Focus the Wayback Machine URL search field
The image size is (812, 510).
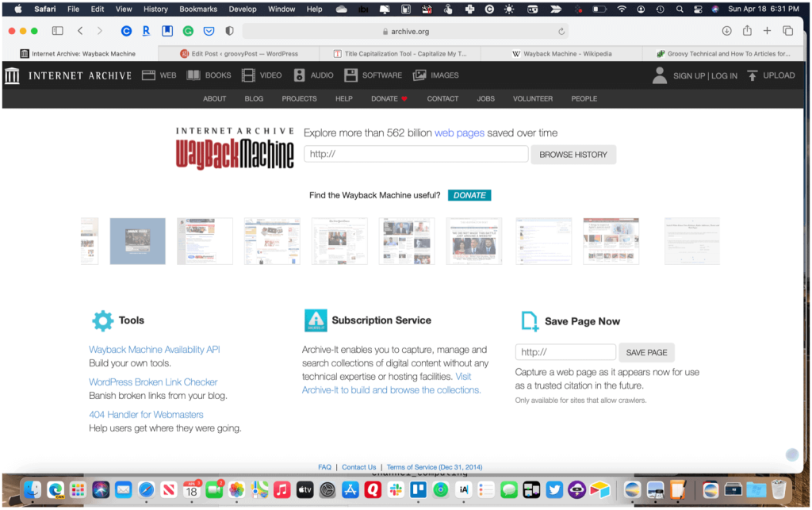coord(416,154)
